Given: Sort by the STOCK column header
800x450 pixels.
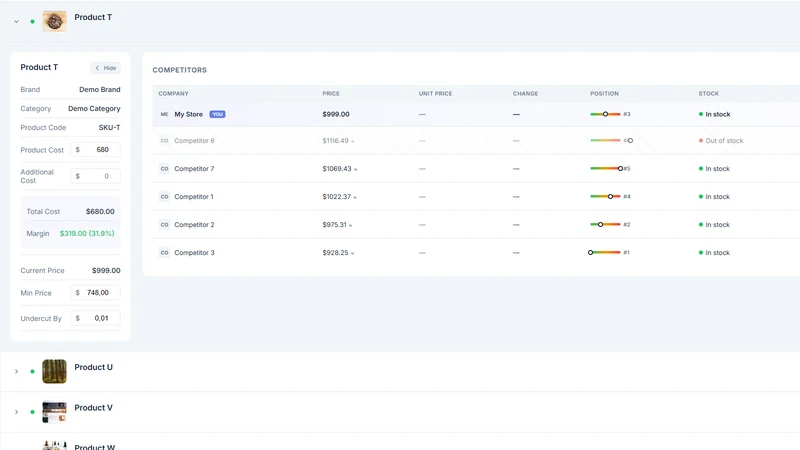Looking at the screenshot, I should tap(709, 93).
